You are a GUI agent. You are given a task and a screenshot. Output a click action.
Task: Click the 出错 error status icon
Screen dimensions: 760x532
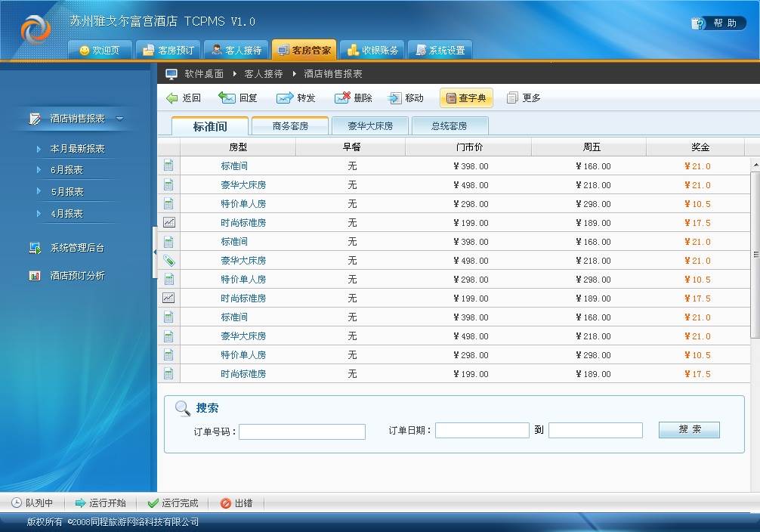(x=225, y=503)
